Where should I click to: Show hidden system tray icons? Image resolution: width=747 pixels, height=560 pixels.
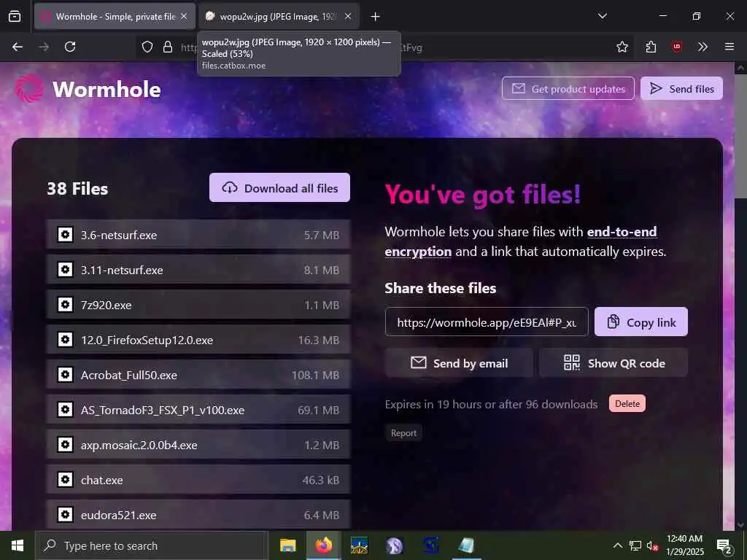point(617,545)
